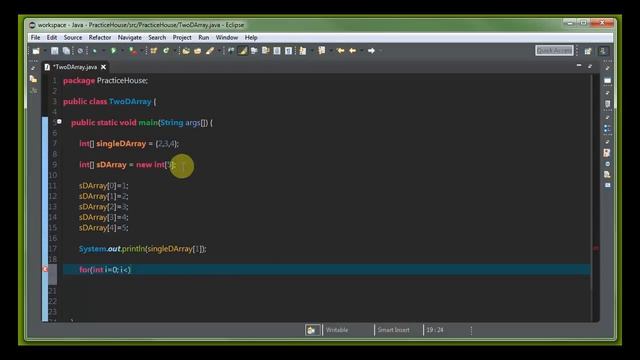Open the Run menu
This screenshot has height=360, width=640.
[204, 38]
